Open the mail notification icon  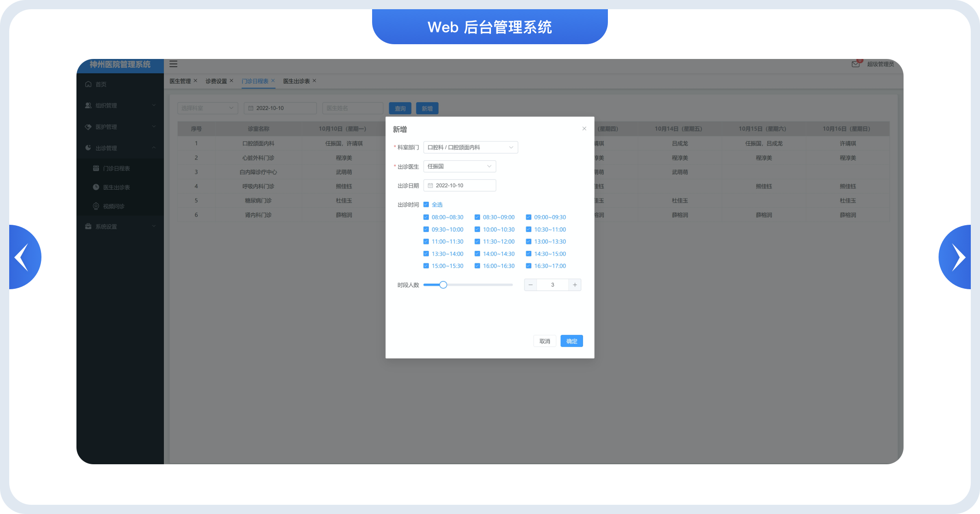855,64
